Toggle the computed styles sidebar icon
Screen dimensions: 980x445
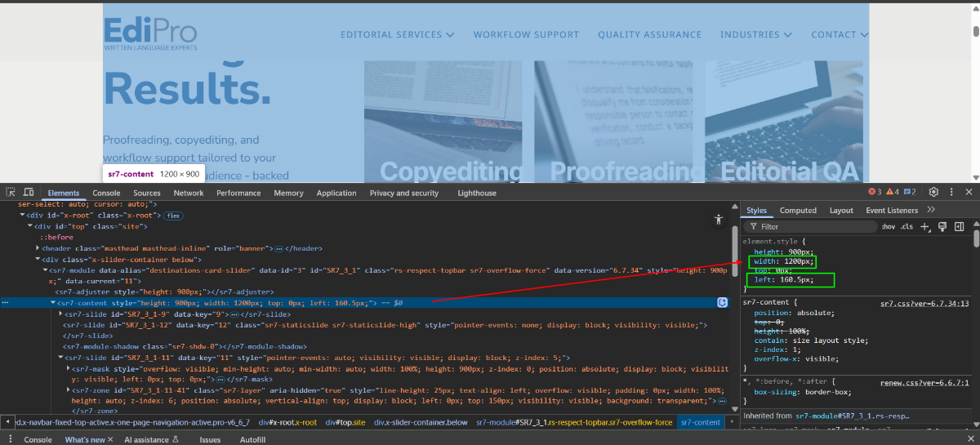pyautogui.click(x=960, y=226)
